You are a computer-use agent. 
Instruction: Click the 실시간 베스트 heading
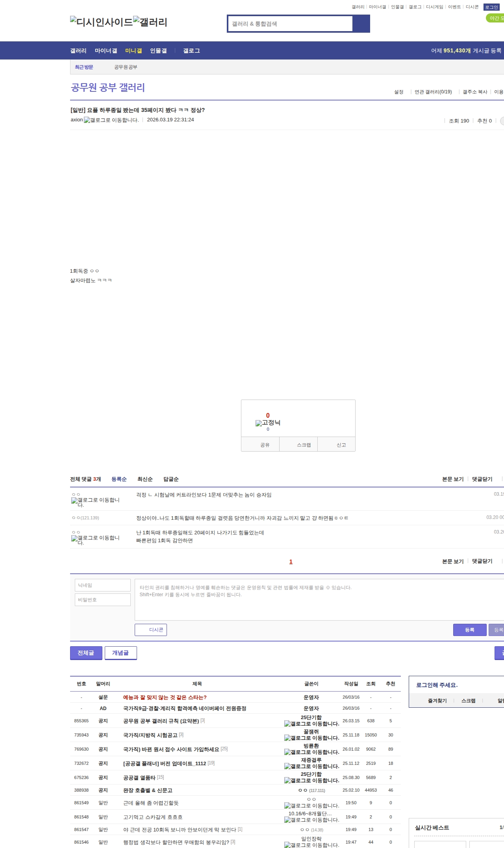pos(432,828)
